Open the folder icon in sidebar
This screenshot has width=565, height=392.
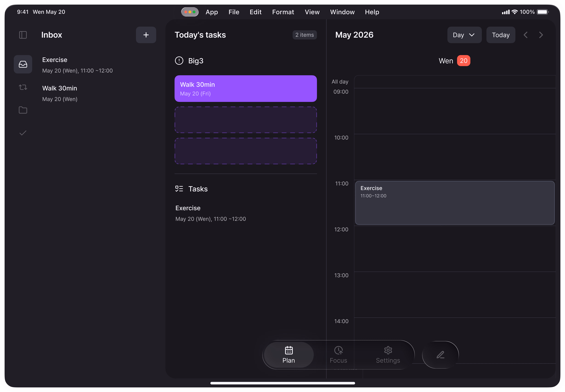pos(23,110)
